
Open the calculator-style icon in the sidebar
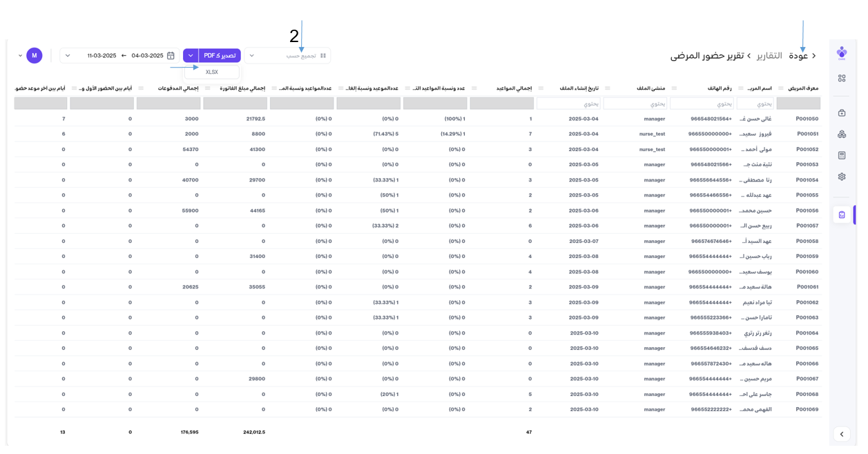click(841, 155)
